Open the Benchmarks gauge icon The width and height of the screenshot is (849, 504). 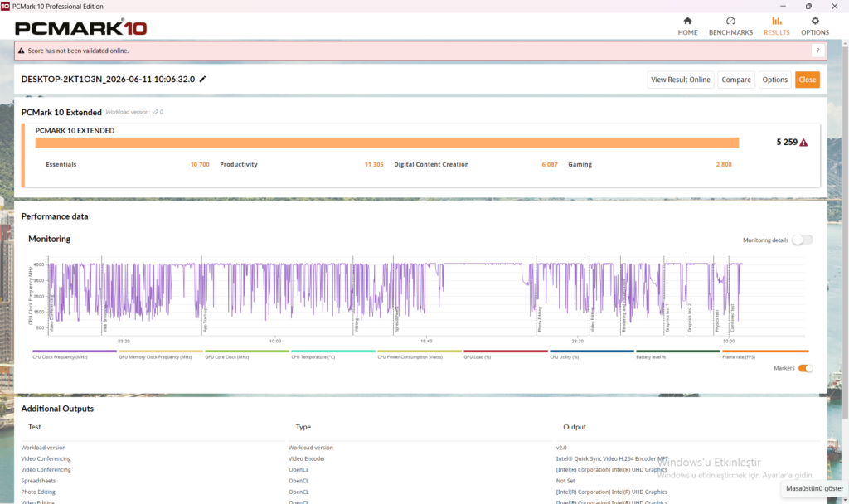pos(730,21)
